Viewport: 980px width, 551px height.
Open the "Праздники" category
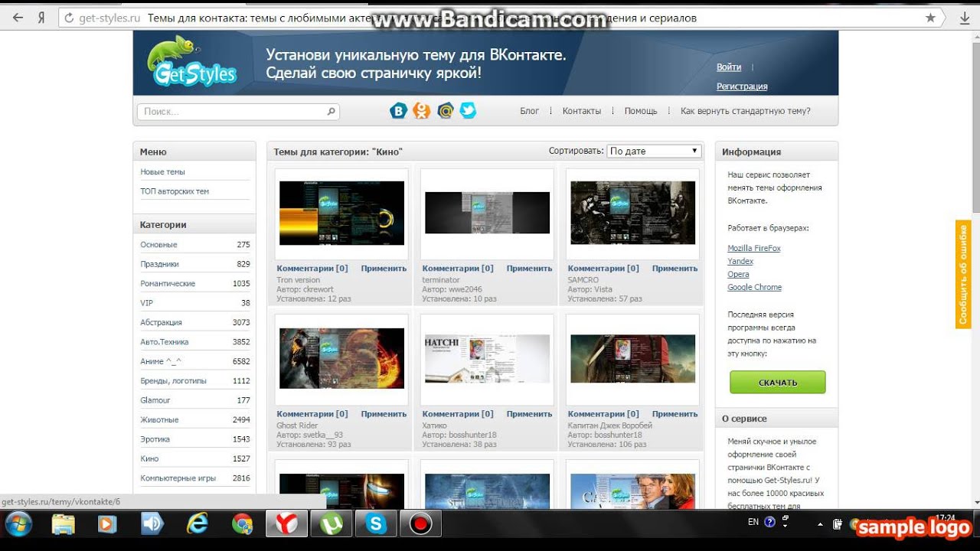(x=159, y=264)
